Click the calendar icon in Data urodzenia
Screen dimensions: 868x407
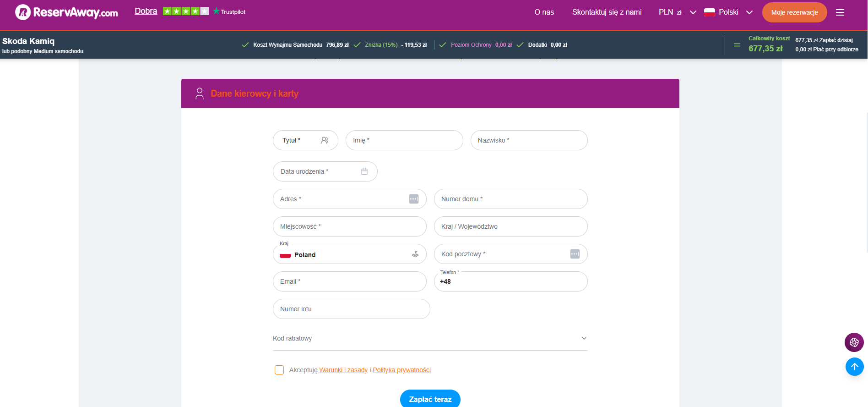[x=364, y=171]
